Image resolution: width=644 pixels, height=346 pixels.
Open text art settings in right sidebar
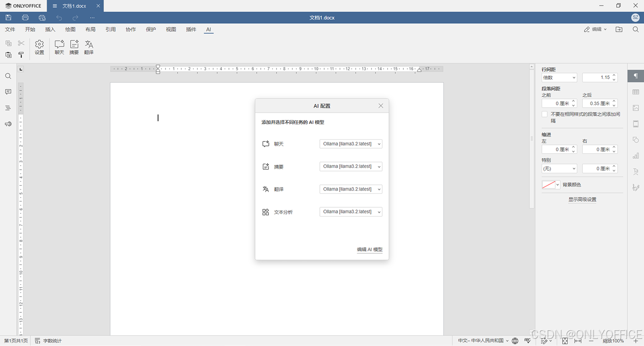coord(636,171)
